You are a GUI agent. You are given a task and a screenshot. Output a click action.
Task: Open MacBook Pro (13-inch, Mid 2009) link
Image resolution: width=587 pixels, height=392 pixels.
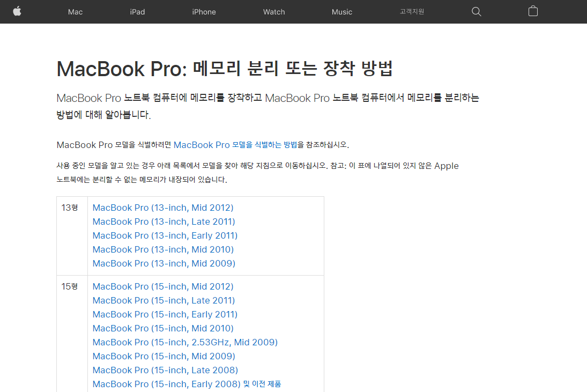coord(164,264)
